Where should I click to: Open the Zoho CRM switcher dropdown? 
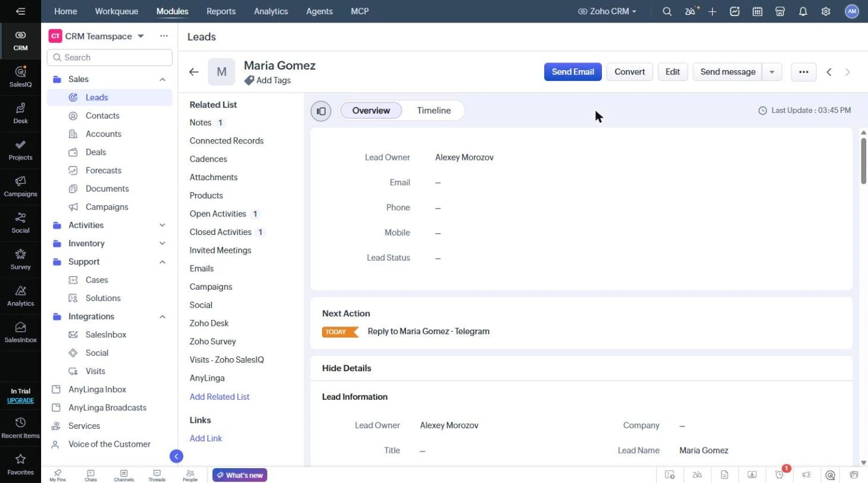[x=607, y=11]
